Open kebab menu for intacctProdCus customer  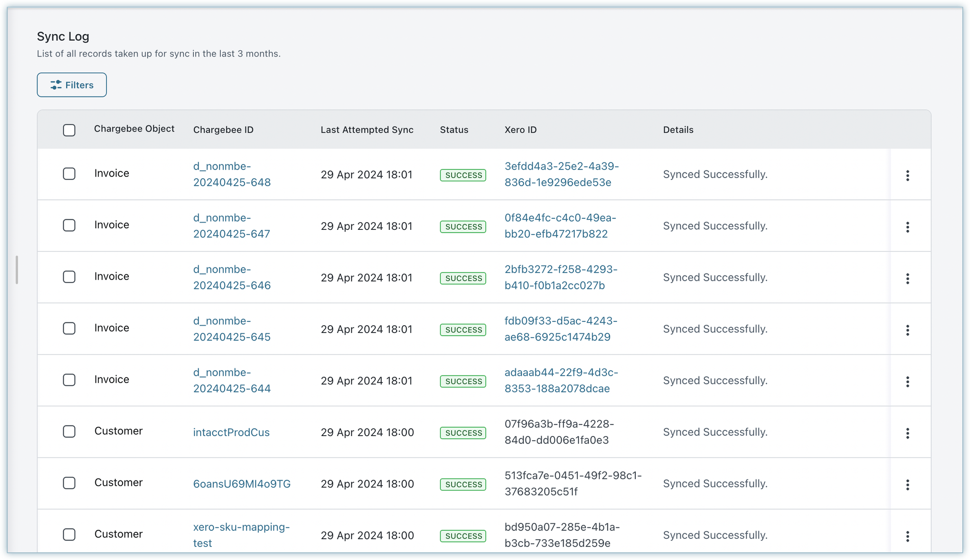pyautogui.click(x=907, y=433)
